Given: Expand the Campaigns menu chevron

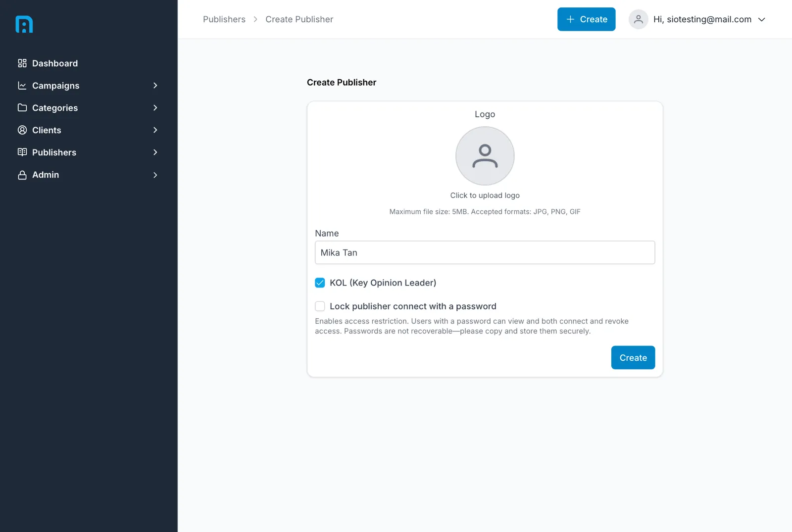Looking at the screenshot, I should (155, 86).
